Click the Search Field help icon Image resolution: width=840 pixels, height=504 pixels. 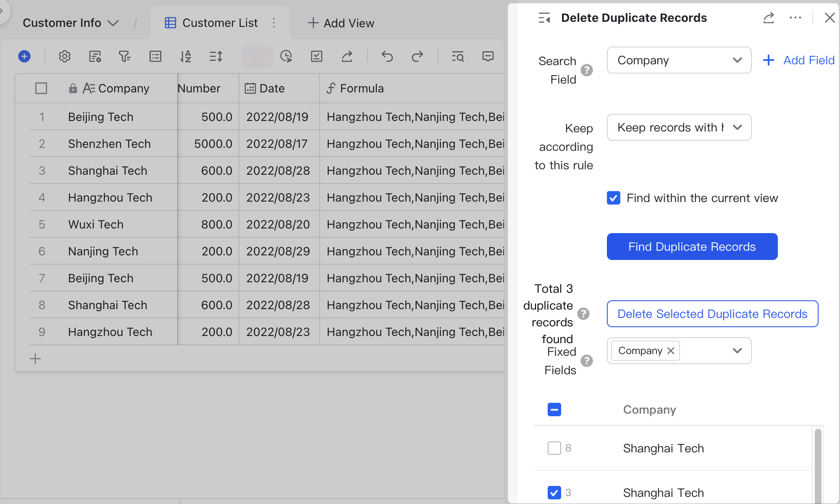coord(587,70)
